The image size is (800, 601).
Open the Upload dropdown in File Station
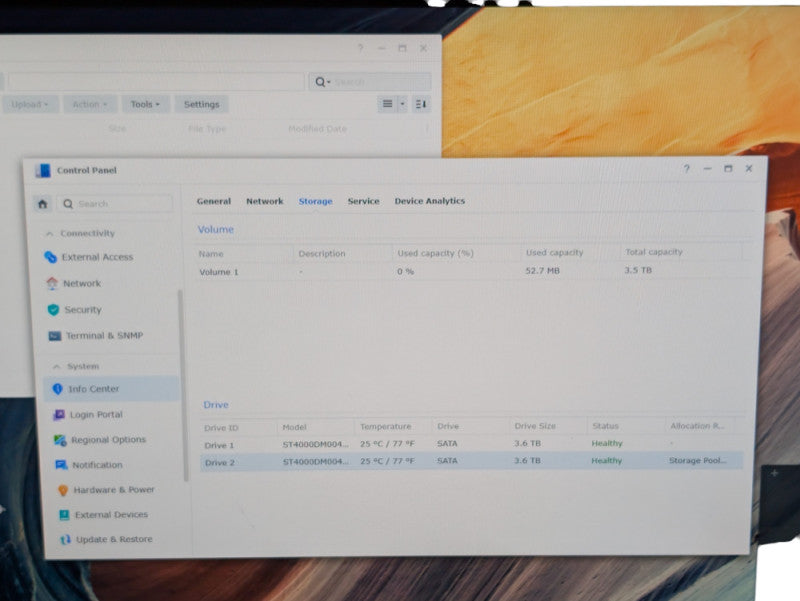coord(30,105)
